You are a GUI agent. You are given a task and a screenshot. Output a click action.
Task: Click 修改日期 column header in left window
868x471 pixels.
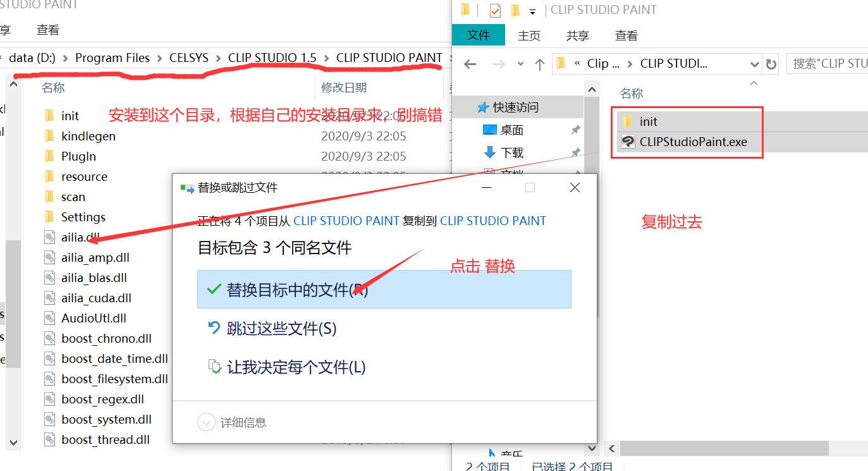point(344,88)
